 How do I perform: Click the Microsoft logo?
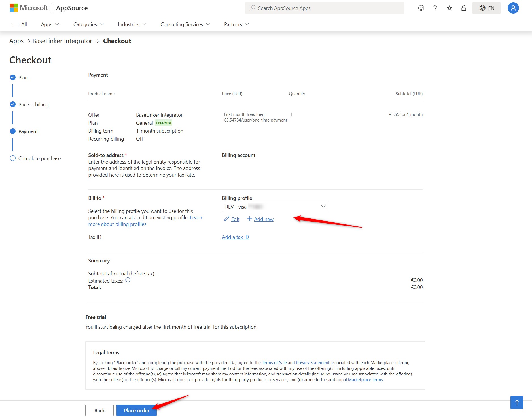point(29,8)
